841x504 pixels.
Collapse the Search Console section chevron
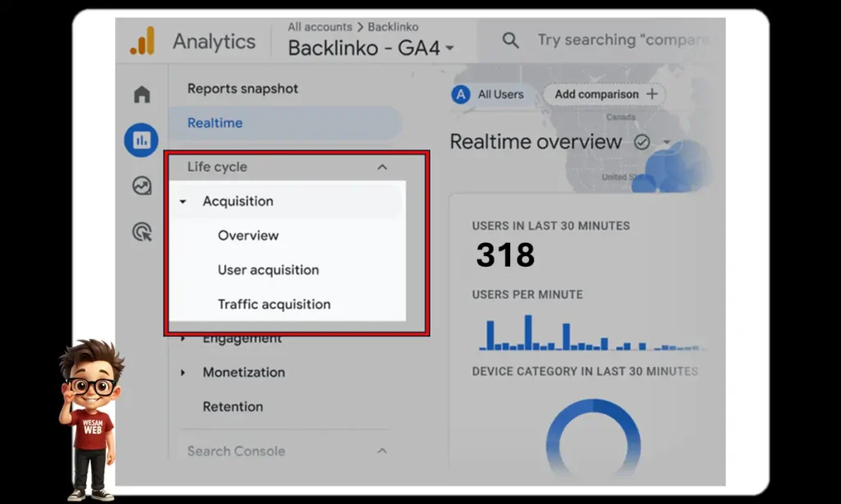[x=382, y=451]
